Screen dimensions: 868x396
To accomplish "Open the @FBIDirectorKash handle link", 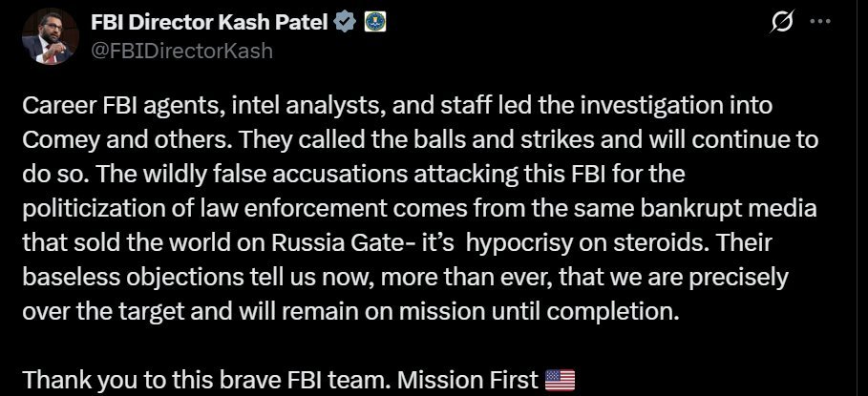I will [180, 51].
